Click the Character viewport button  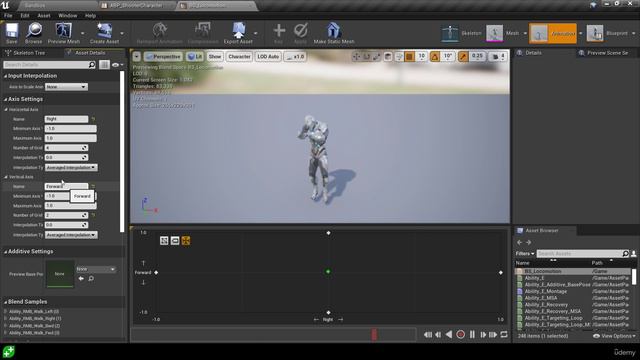(239, 57)
